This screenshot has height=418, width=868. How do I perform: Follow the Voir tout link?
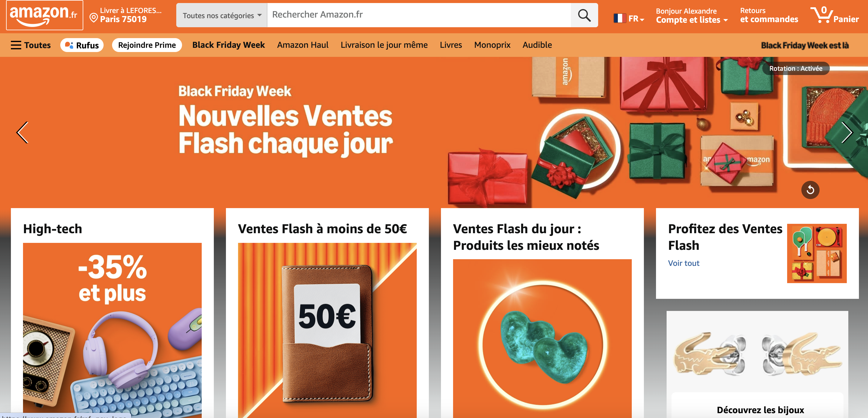[683, 263]
